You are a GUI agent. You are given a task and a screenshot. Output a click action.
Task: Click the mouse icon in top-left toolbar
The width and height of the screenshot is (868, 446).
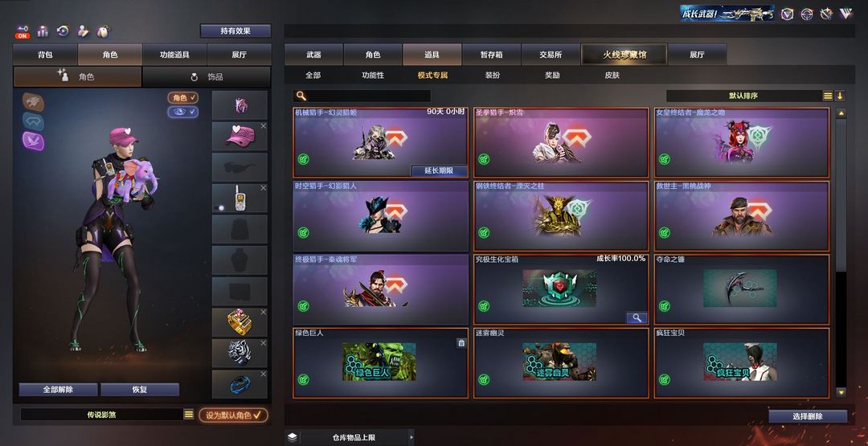click(x=103, y=31)
